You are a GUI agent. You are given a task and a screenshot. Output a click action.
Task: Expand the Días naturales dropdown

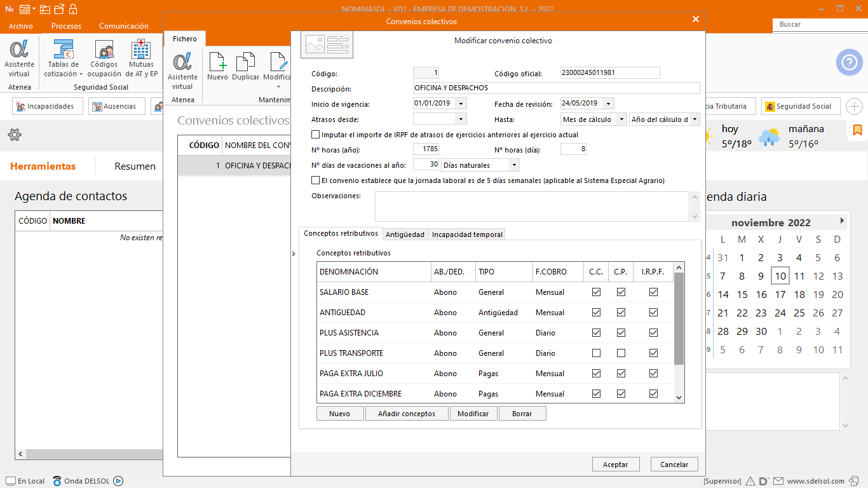point(514,165)
